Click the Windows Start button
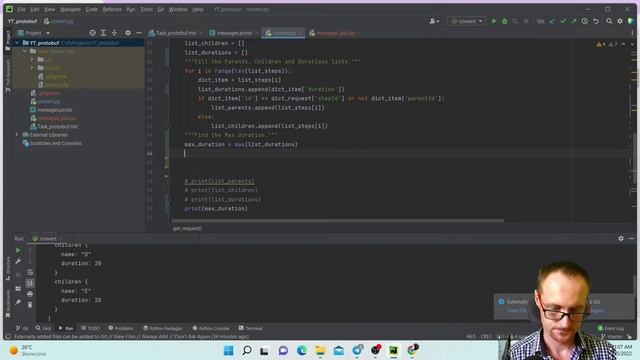The height and width of the screenshot is (360, 640). (x=229, y=350)
